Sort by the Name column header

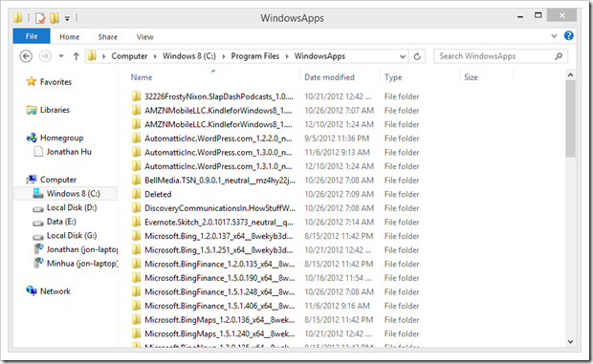pyautogui.click(x=142, y=77)
